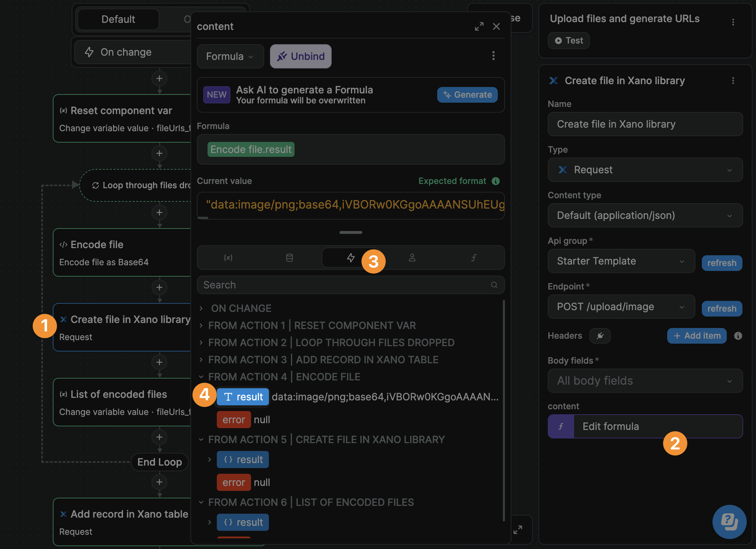Open the variables tab icon

click(228, 257)
